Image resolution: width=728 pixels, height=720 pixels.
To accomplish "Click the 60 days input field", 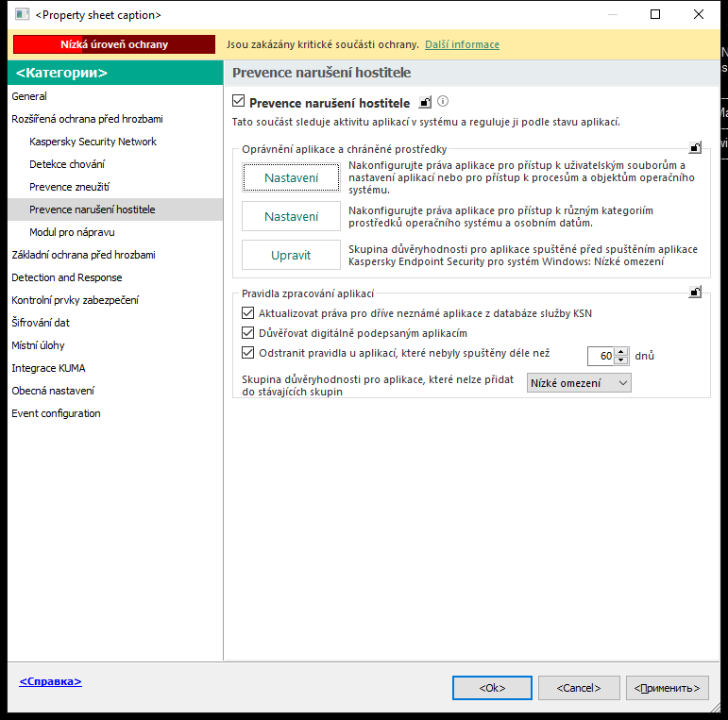I will (x=601, y=356).
